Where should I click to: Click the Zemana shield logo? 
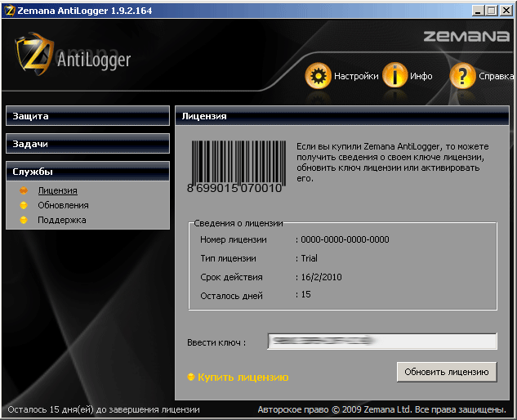coord(34,54)
